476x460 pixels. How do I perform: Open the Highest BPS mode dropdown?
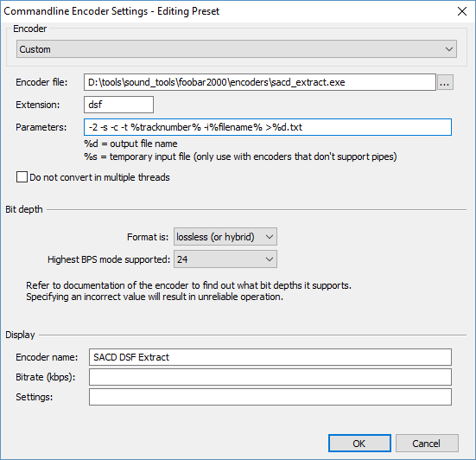click(x=225, y=259)
